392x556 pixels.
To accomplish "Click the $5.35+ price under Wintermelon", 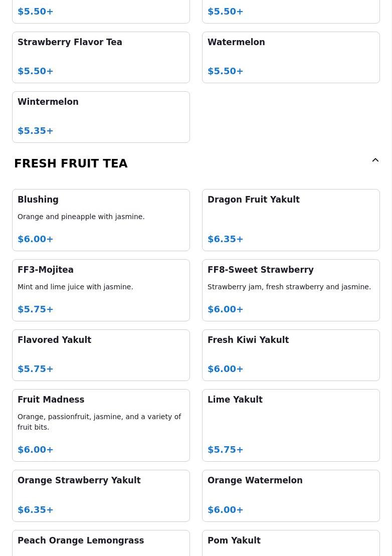I will [x=36, y=131].
